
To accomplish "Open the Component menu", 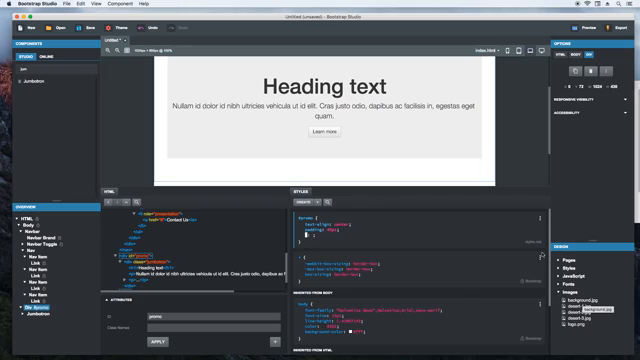I will [120, 4].
